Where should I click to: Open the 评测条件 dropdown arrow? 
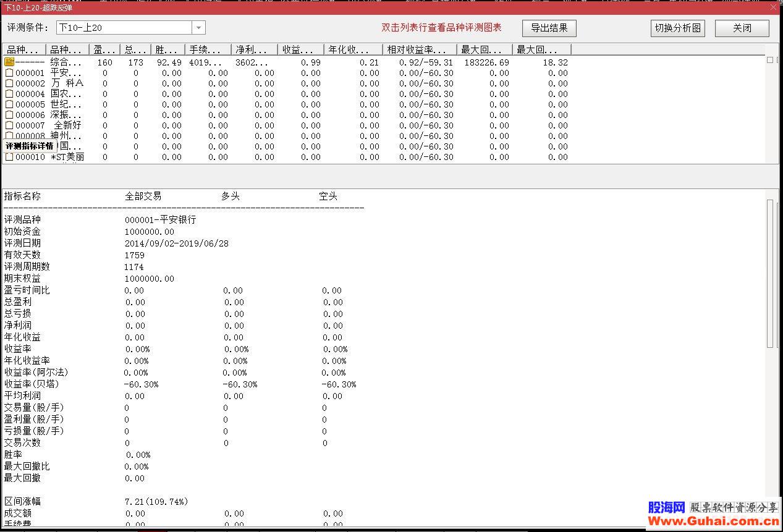(x=198, y=28)
